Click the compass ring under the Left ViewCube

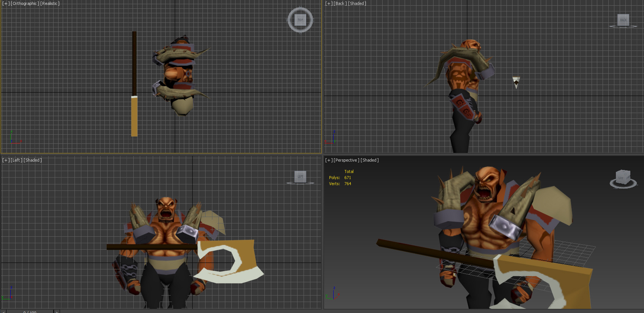(300, 183)
